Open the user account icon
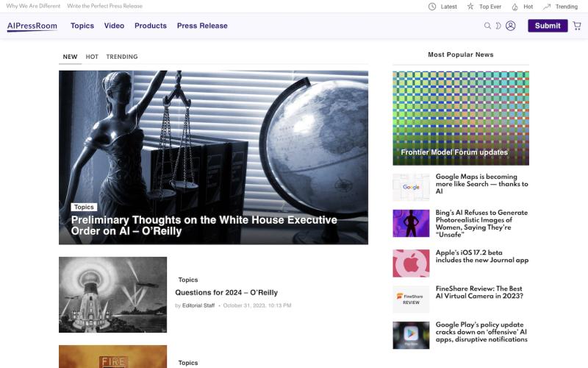 click(x=510, y=26)
